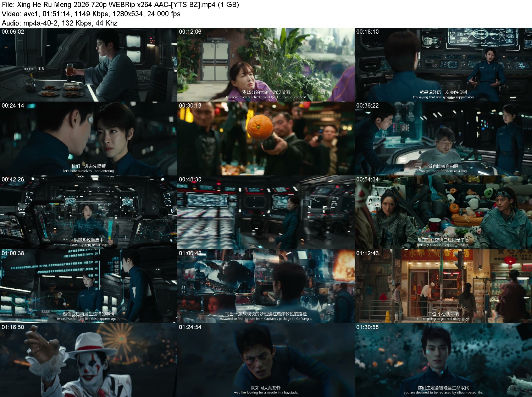Open the orange-on-gun frame at 00:30:18
This screenshot has width=532, height=397.
point(266,138)
